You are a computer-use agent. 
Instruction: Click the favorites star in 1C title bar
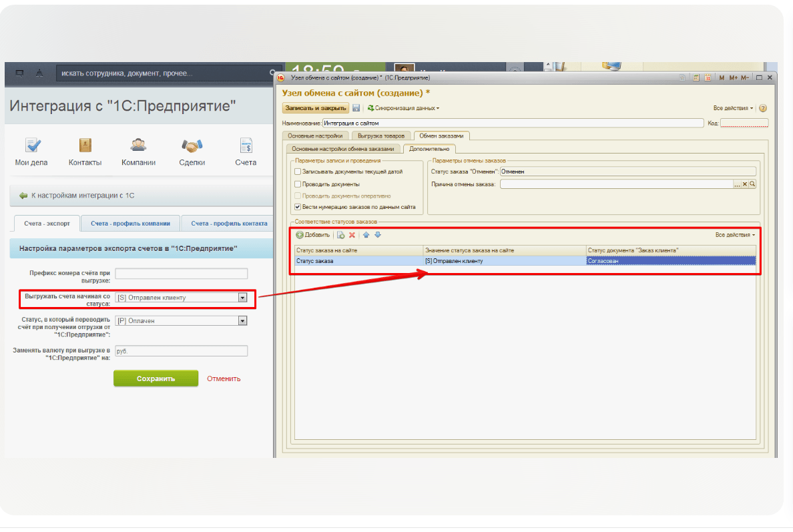(682, 78)
